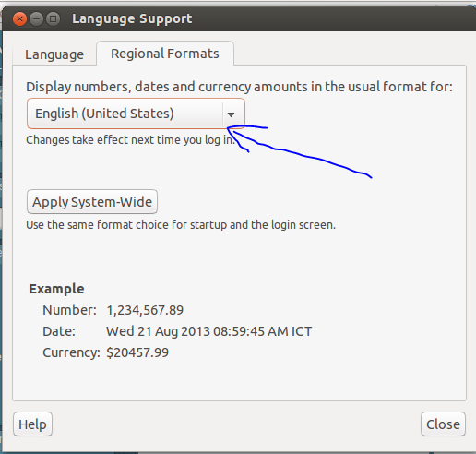Click 'Changes take effect next time you log in' text
The width and height of the screenshot is (476, 454).
[130, 140]
